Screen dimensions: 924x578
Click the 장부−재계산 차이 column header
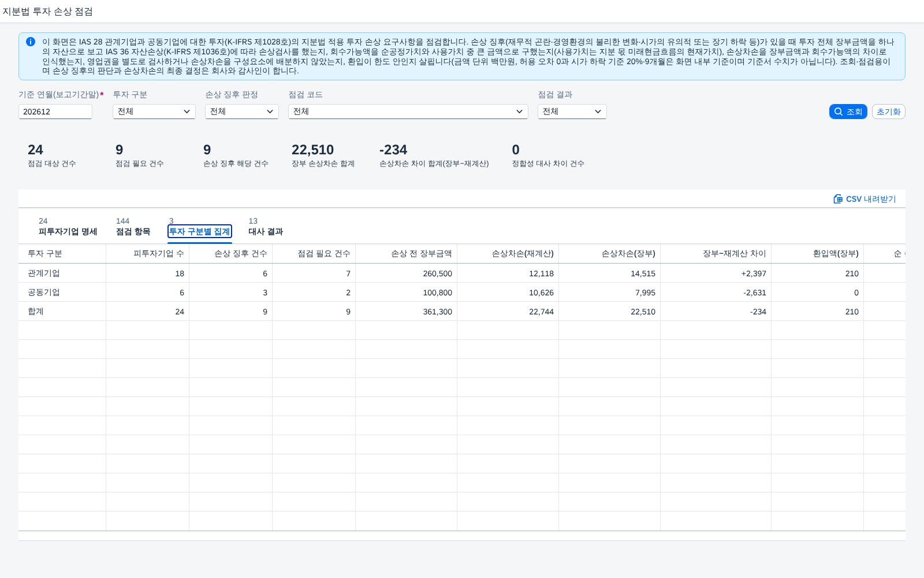tap(716, 254)
